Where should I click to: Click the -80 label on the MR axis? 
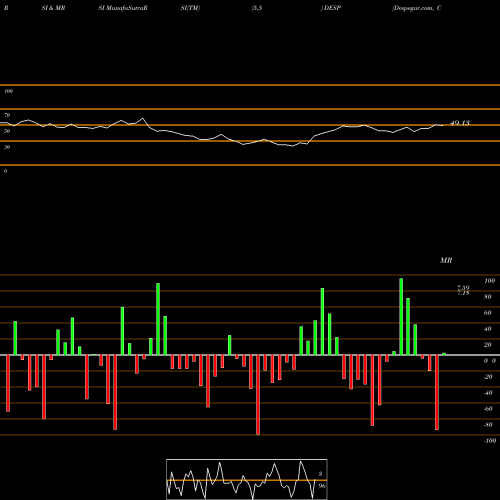[x=488, y=425]
